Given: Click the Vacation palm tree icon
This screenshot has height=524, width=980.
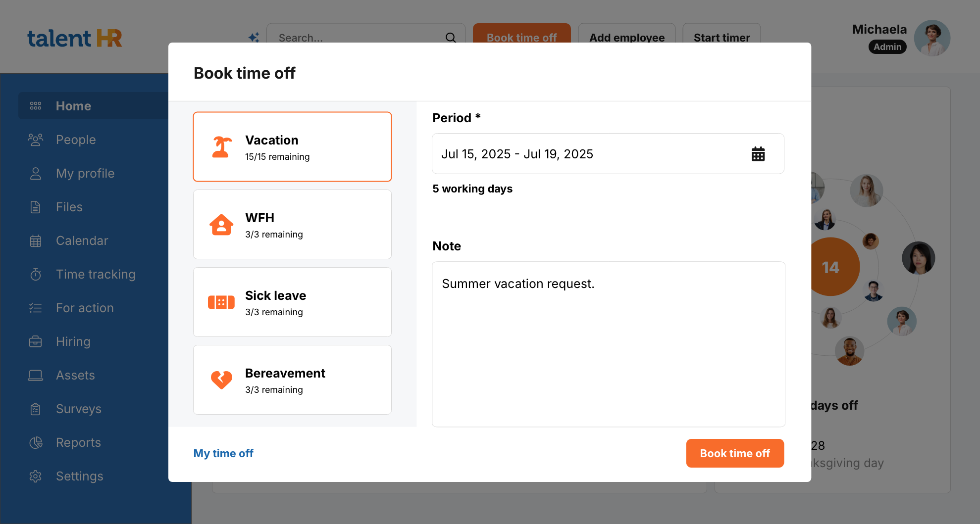Looking at the screenshot, I should 221,147.
